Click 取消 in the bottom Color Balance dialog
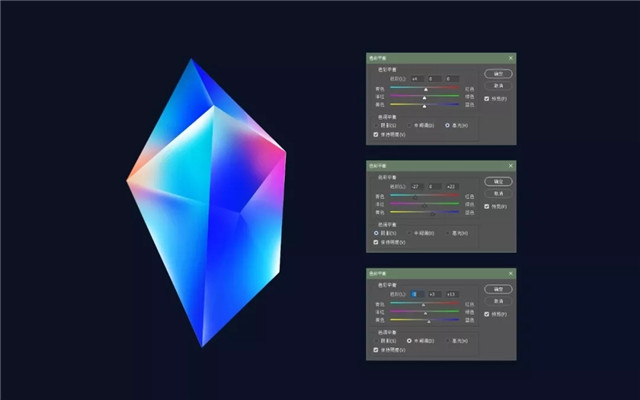Viewport: 640px width, 400px height. point(497,301)
